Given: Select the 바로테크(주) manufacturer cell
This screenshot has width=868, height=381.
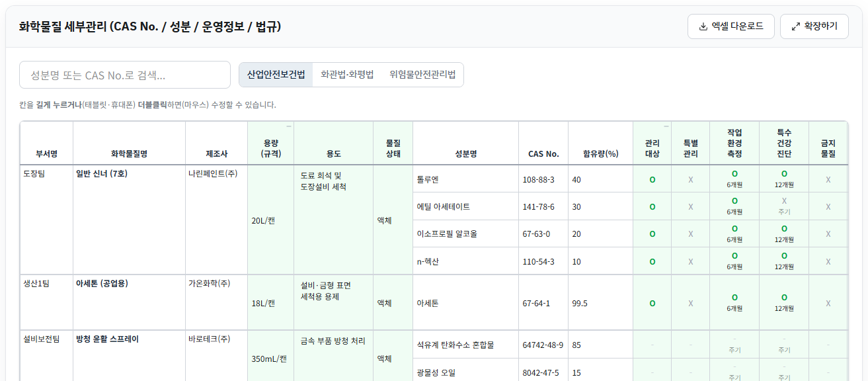Looking at the screenshot, I should [x=216, y=356].
